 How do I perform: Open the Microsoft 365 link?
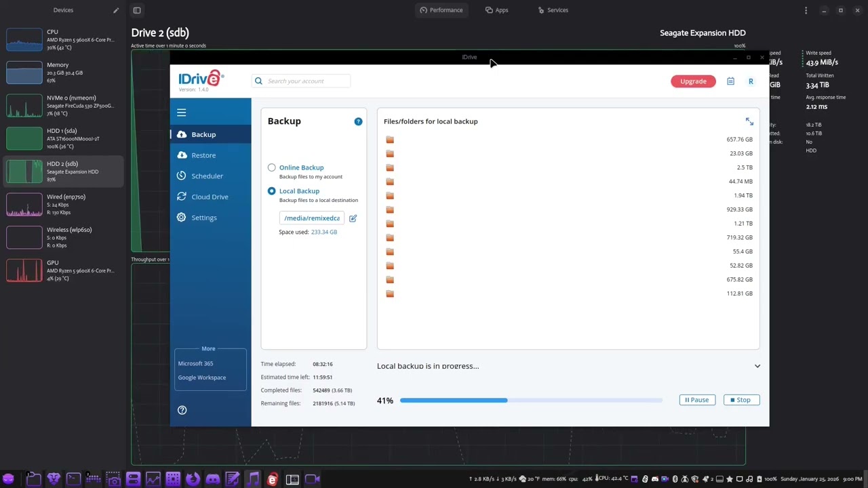coord(195,363)
